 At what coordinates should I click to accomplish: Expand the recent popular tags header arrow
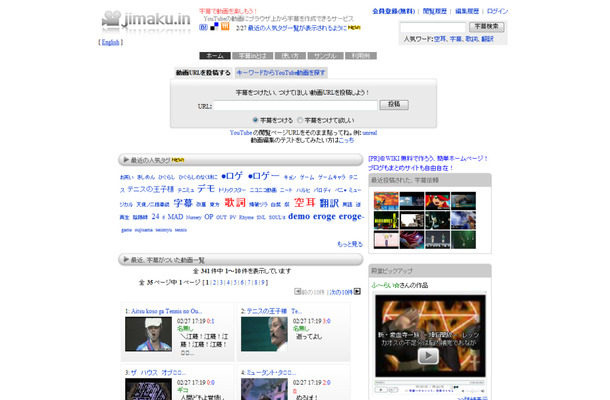pos(126,160)
